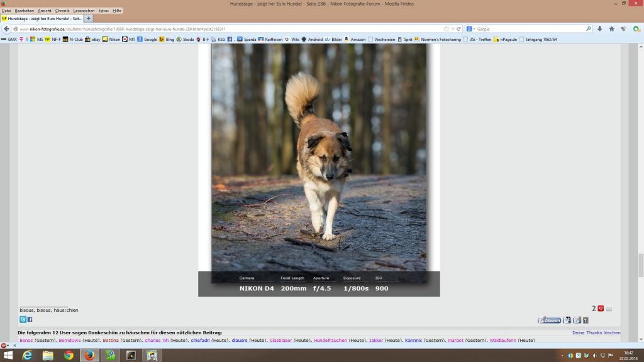Open the MS bookmark
Image resolution: width=644 pixels, height=362 pixels.
36,40
